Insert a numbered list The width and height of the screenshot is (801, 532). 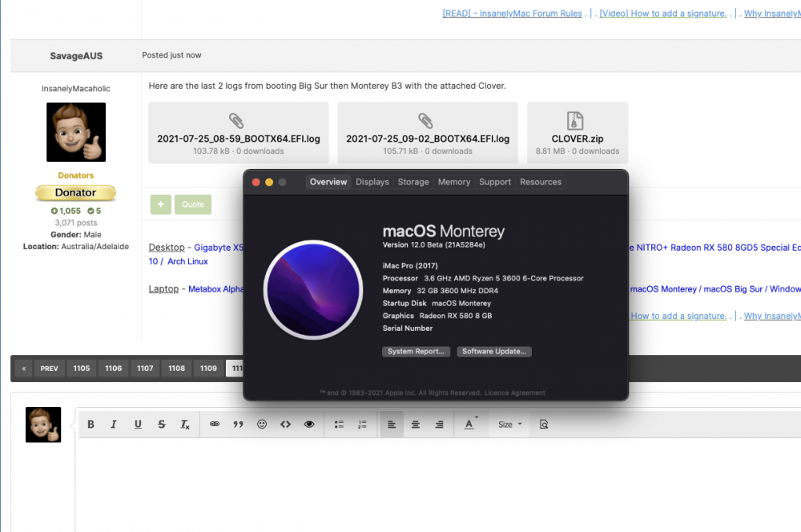(x=362, y=424)
